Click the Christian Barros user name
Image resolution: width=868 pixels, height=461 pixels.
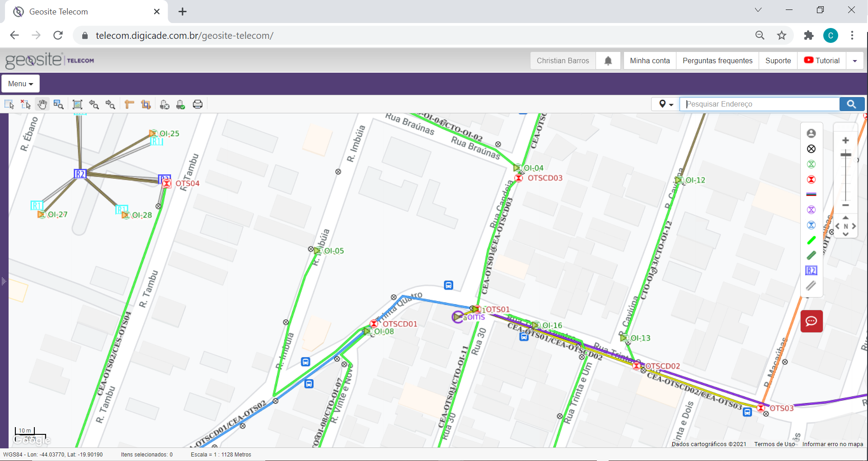(x=563, y=61)
